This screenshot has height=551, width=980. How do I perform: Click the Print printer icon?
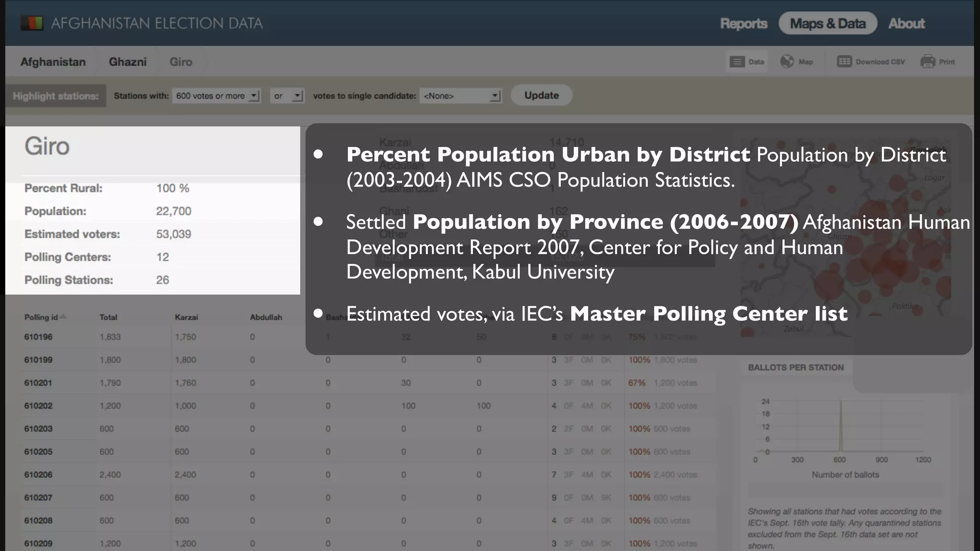[x=927, y=61]
